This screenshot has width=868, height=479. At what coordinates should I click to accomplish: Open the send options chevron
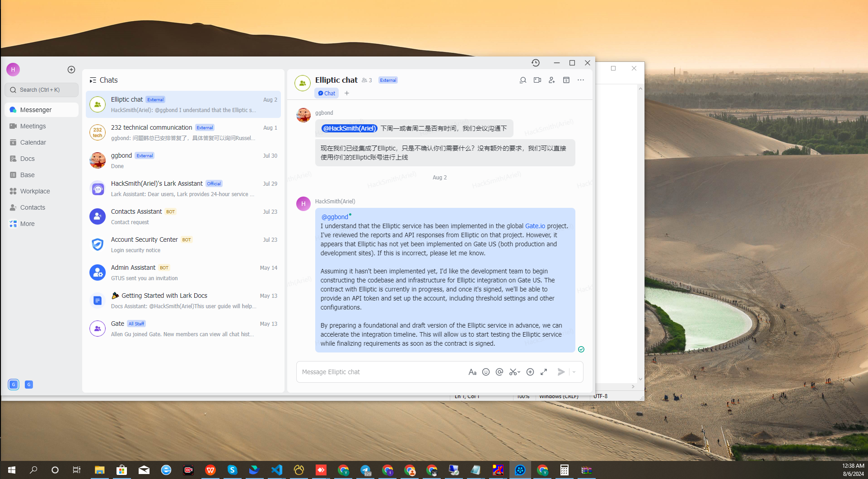pos(574,371)
